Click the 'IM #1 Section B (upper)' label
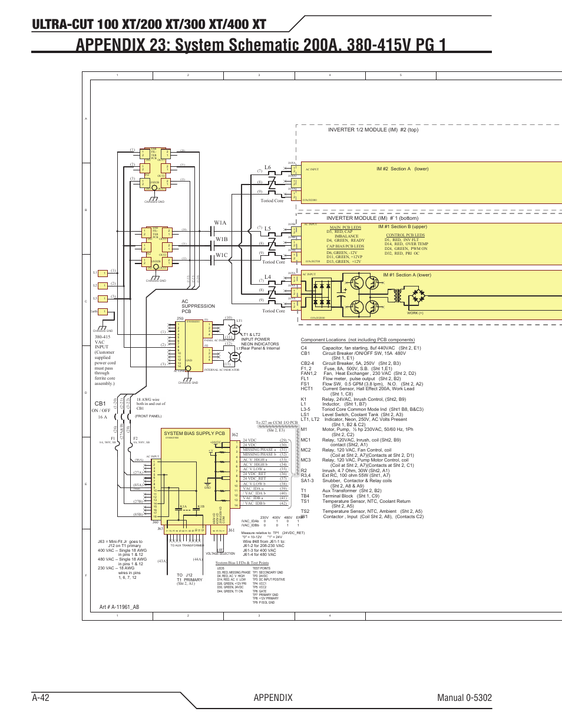Image resolution: width=562 pixels, height=728 pixels. coord(402,227)
